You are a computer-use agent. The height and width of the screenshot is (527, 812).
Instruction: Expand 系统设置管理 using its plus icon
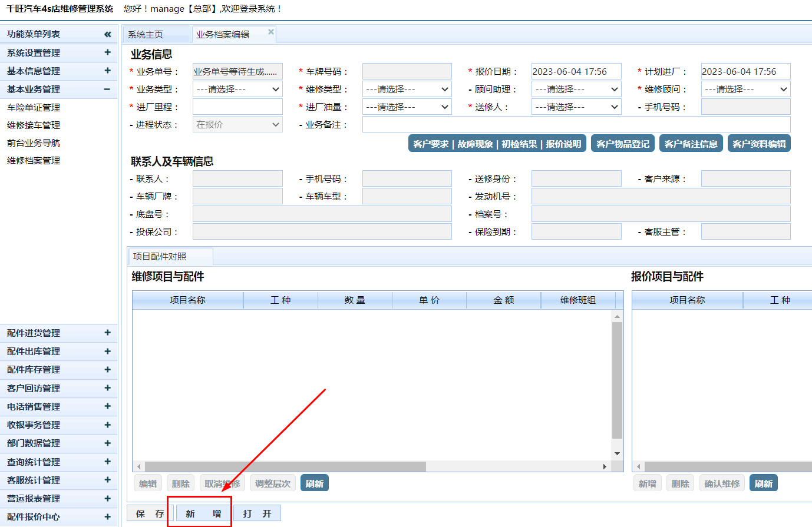[x=107, y=52]
